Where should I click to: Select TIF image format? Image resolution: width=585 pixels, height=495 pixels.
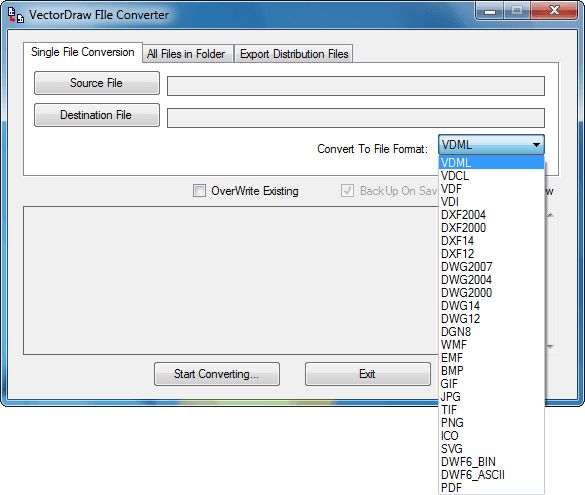point(491,410)
